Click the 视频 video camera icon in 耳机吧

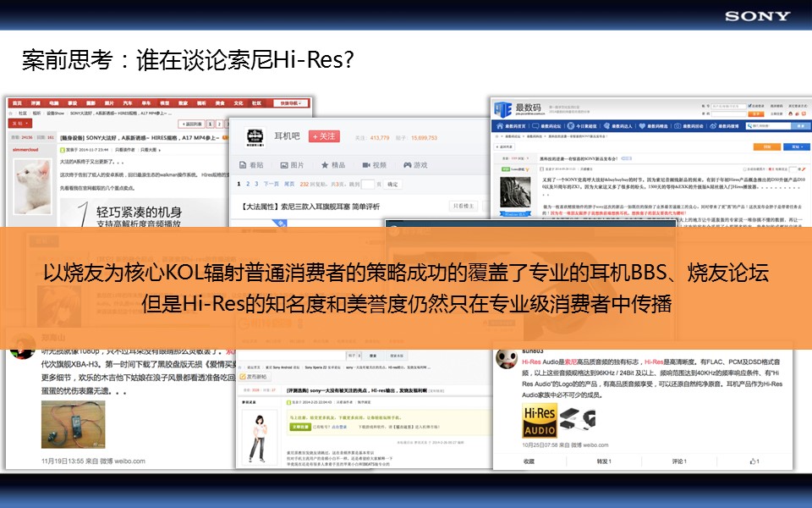click(366, 165)
